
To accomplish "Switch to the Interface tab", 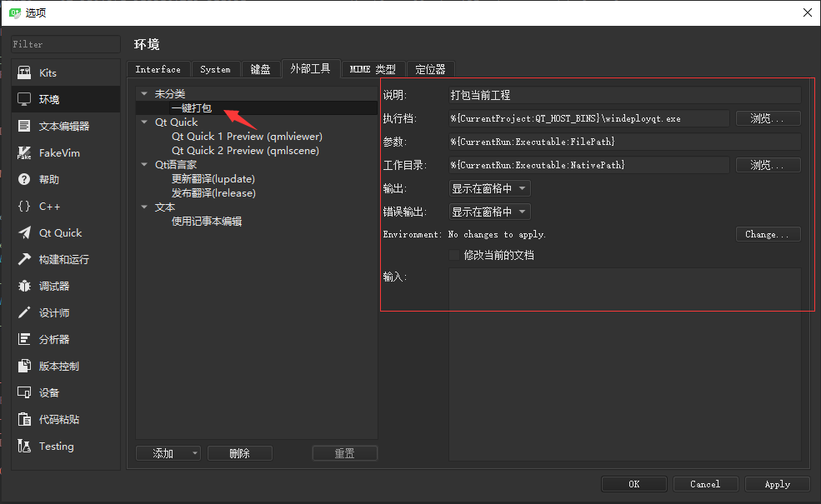I will coord(158,69).
